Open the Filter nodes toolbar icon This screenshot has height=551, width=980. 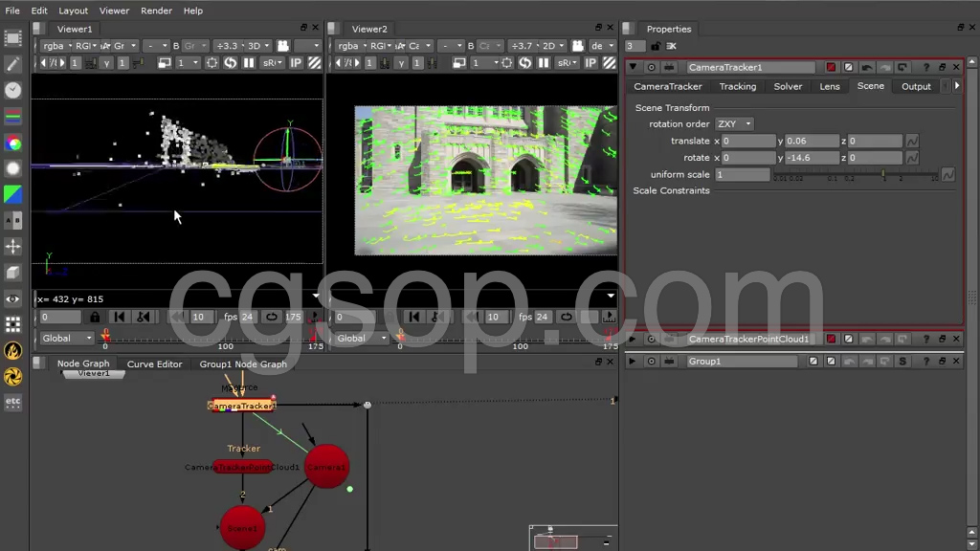[12, 168]
